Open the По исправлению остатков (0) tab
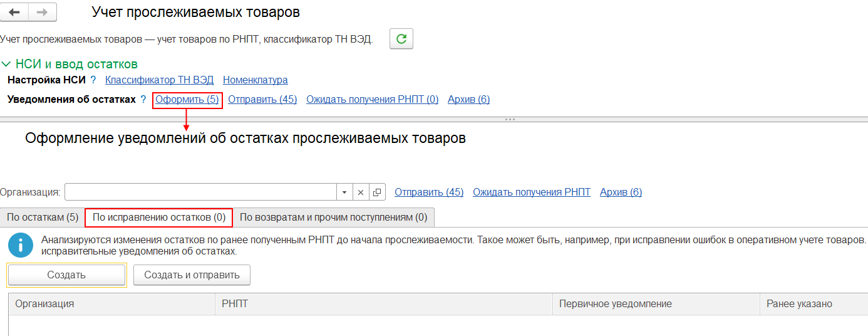This screenshot has height=336, width=868. click(159, 218)
